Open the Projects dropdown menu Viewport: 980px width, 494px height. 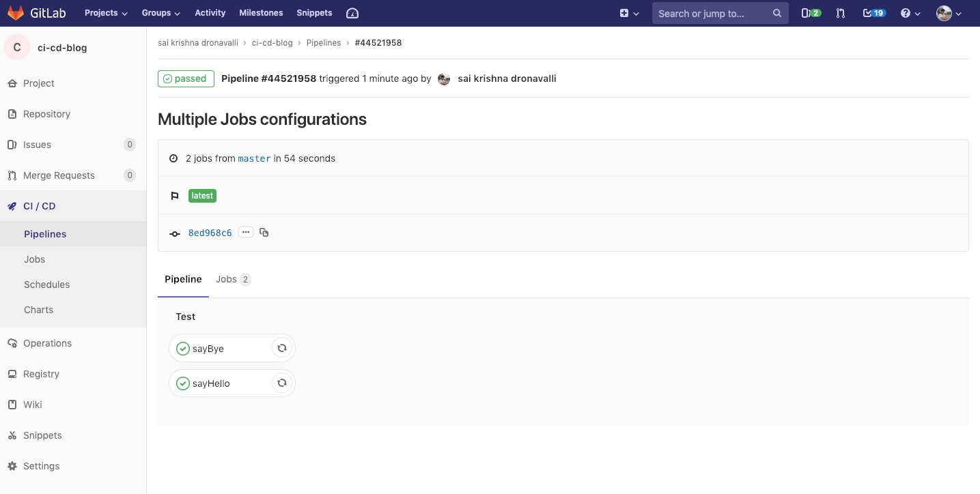coord(106,13)
